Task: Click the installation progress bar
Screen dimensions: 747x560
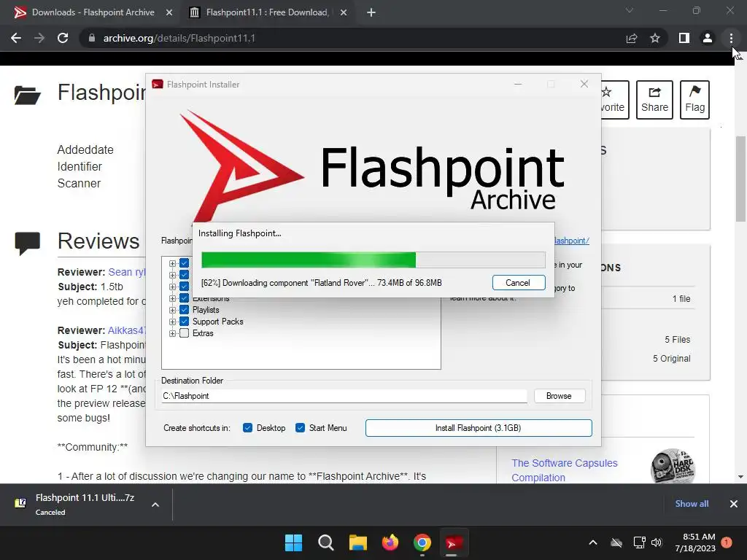Action: click(x=373, y=260)
